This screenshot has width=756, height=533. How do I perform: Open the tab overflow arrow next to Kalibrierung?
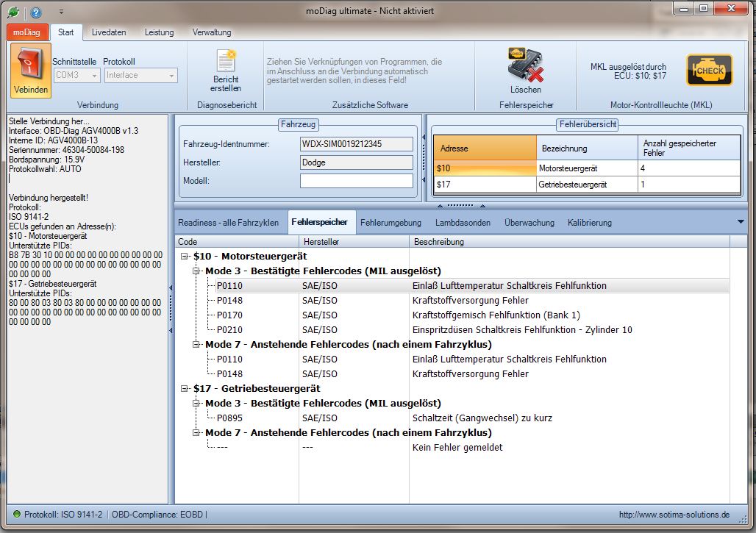click(x=740, y=222)
